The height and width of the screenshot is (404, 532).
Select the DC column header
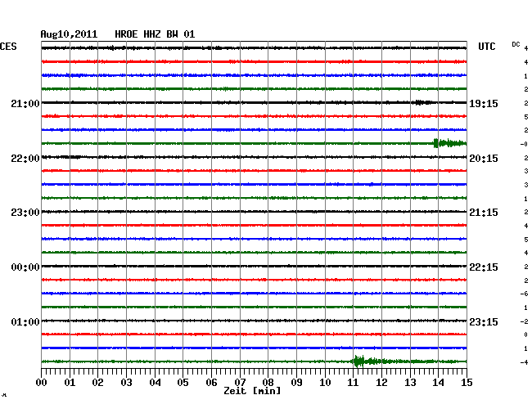pyautogui.click(x=516, y=44)
